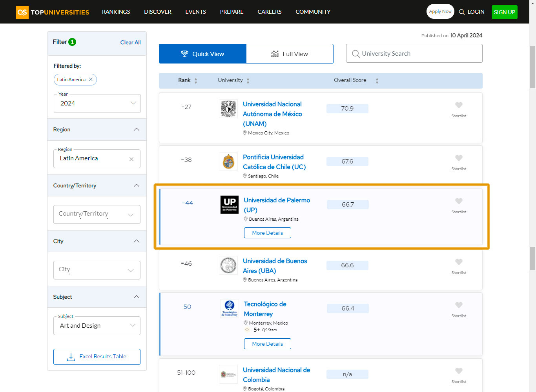
Task: Open the COMMUNITY menu
Action: pyautogui.click(x=313, y=12)
